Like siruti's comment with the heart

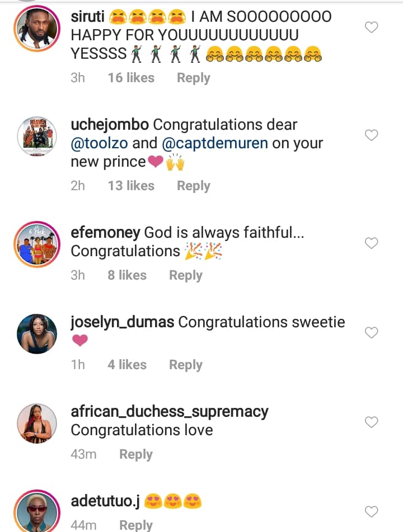click(x=371, y=27)
